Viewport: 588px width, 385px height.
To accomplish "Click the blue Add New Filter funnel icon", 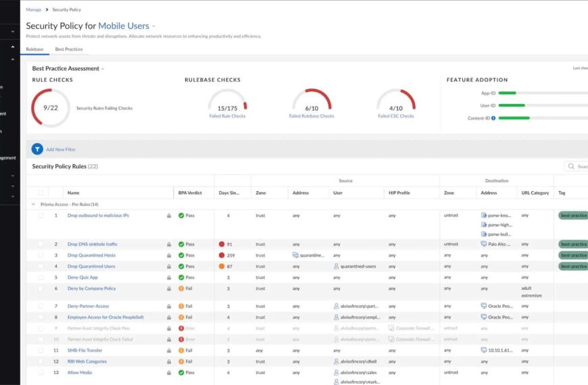I will point(37,149).
